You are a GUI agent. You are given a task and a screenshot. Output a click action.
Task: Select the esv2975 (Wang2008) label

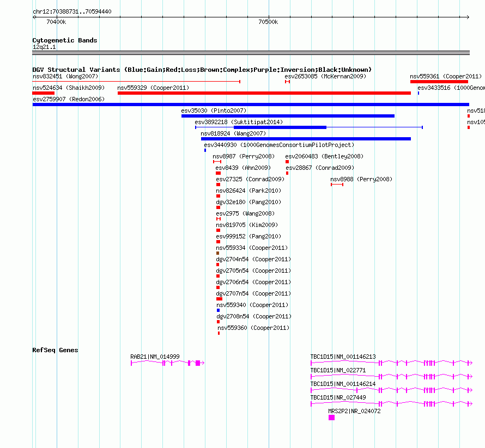[x=245, y=213]
